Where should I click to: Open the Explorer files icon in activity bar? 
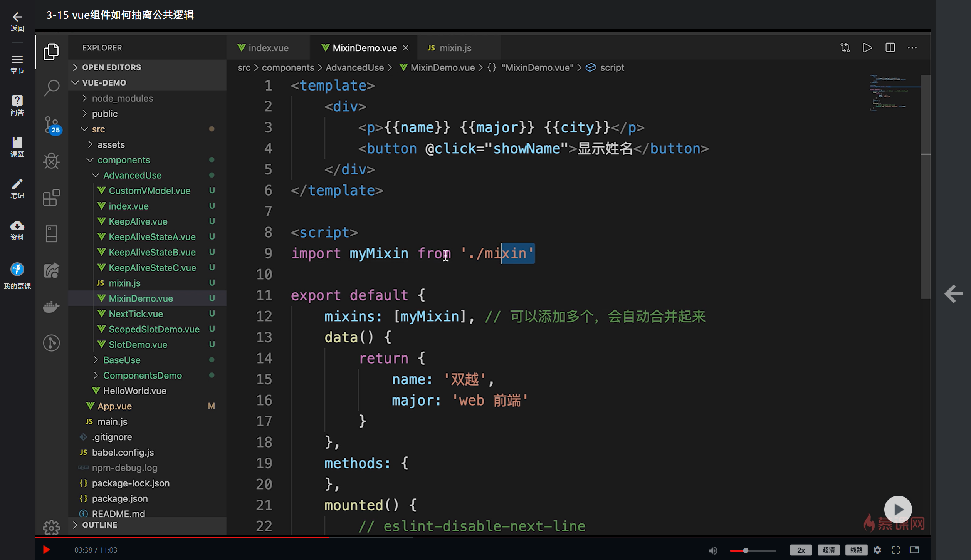(51, 52)
